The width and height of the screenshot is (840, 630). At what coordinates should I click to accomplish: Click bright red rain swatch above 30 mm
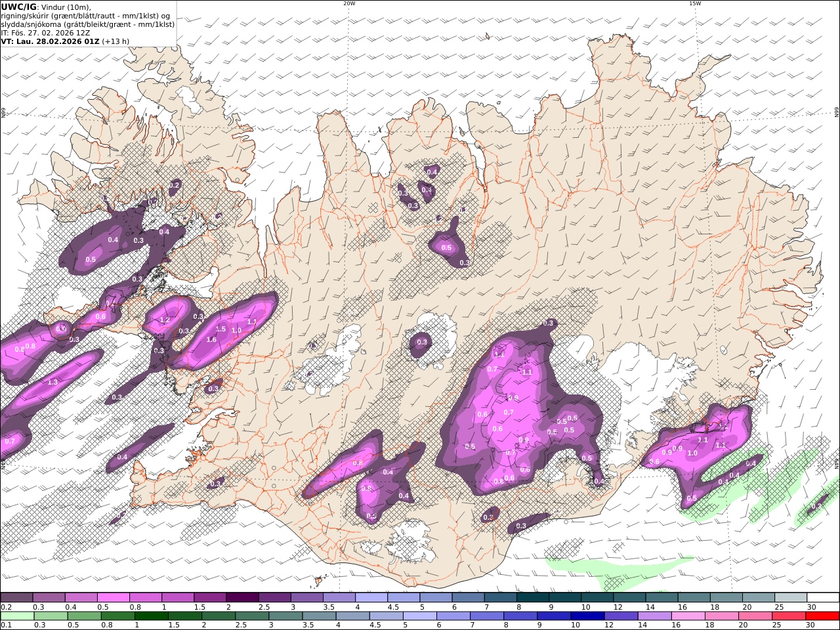click(822, 616)
